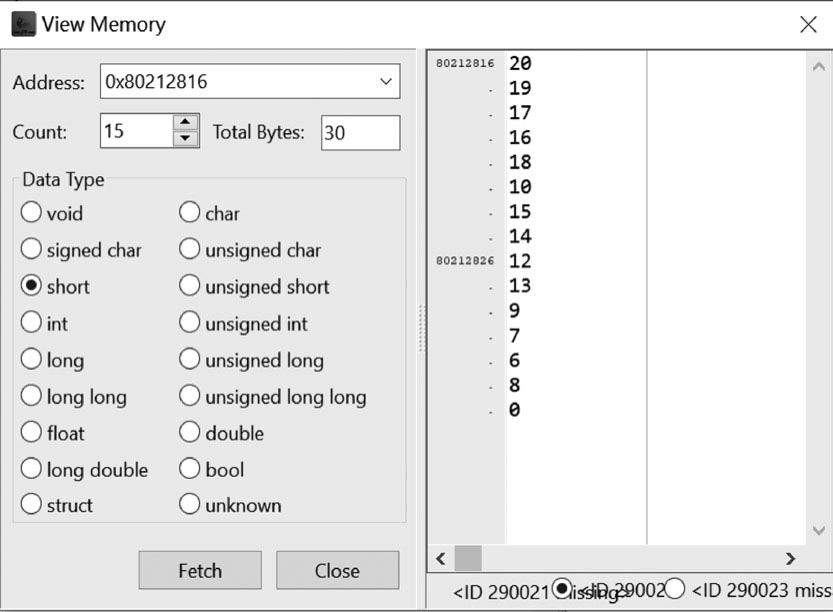Image resolution: width=833 pixels, height=612 pixels.
Task: Select the short data type
Action: [31, 285]
